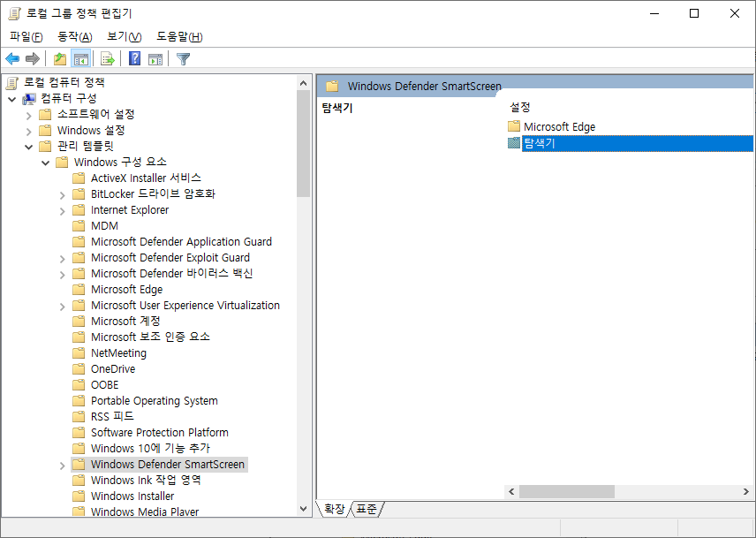756x538 pixels.
Task: Select Microsoft Edge in the left tree
Action: (x=127, y=289)
